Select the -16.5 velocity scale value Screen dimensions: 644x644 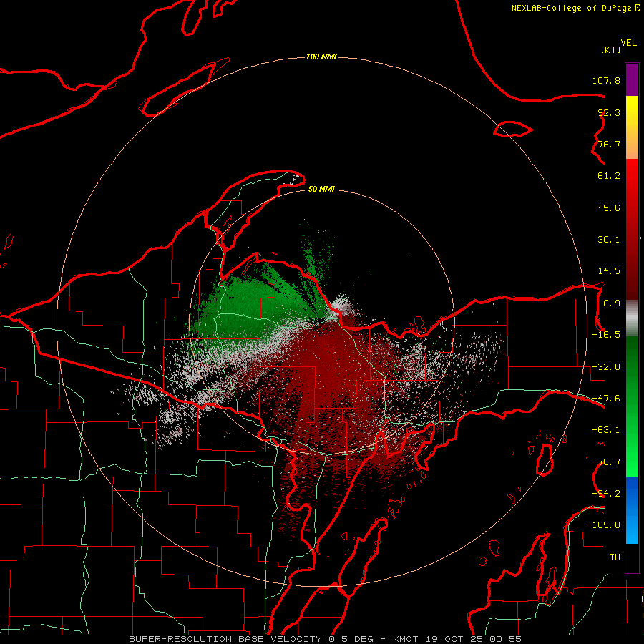pos(606,335)
